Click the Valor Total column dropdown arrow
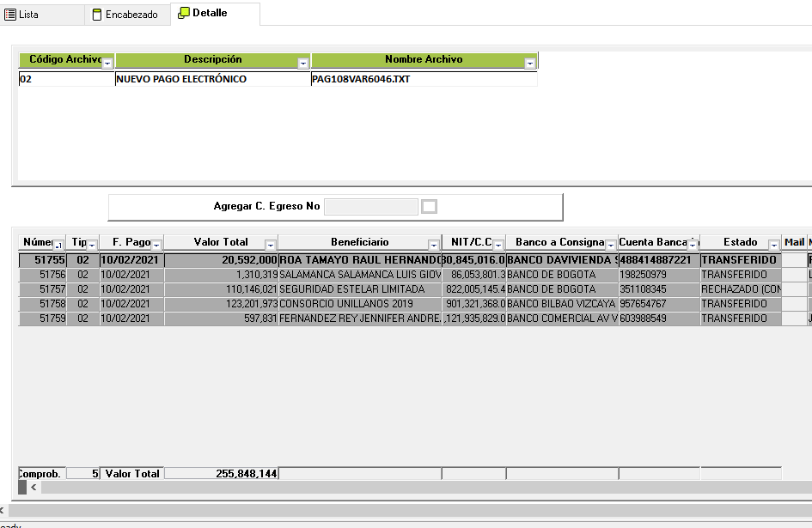812x528 pixels. pyautogui.click(x=270, y=246)
